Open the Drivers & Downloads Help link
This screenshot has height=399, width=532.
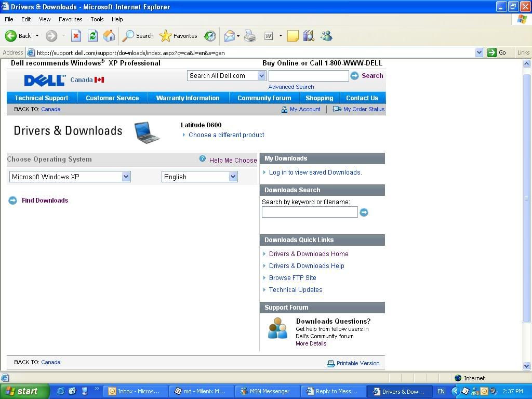coord(307,266)
